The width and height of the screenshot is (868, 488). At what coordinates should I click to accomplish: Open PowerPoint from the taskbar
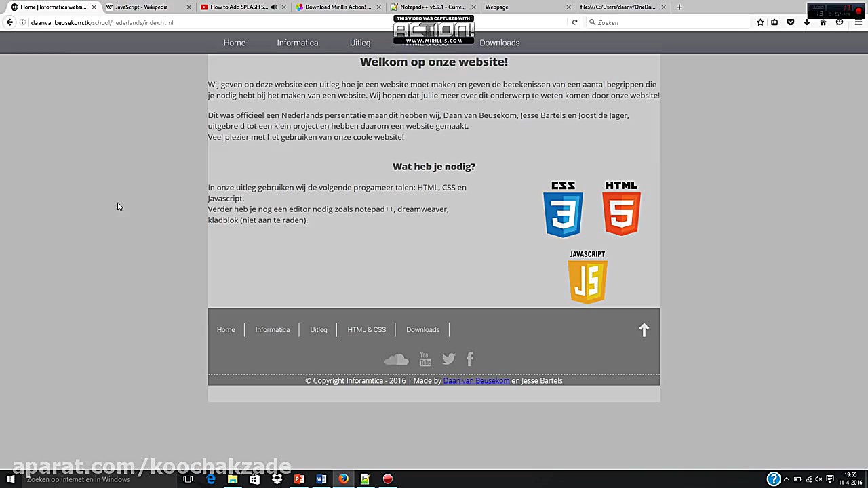point(298,479)
